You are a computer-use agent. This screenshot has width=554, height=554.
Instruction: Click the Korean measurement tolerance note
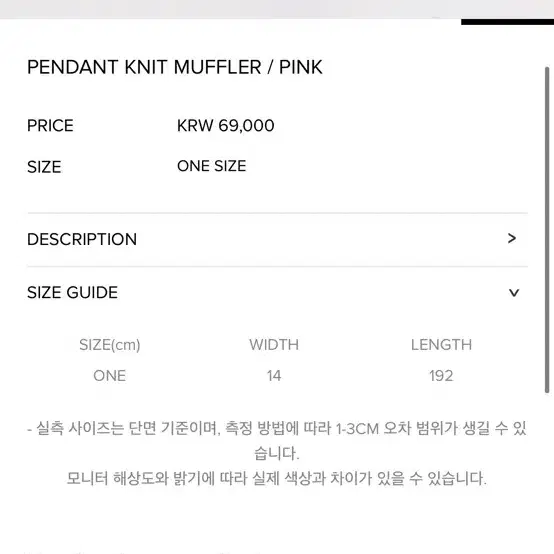tap(277, 441)
